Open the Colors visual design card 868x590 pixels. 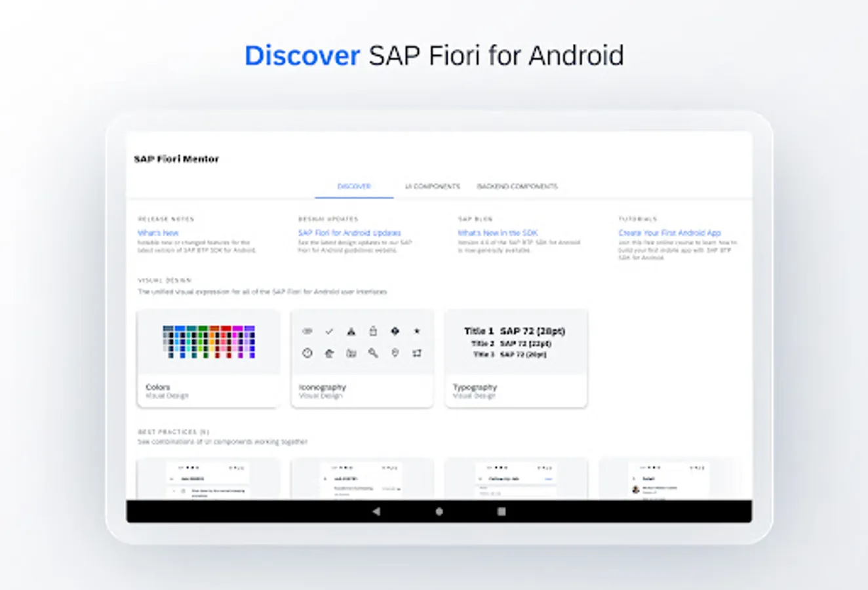click(x=208, y=359)
